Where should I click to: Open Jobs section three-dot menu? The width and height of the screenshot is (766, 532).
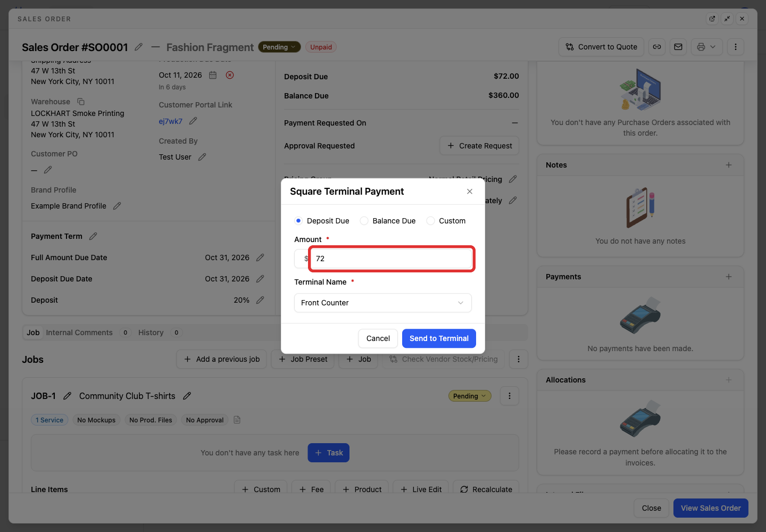[519, 359]
